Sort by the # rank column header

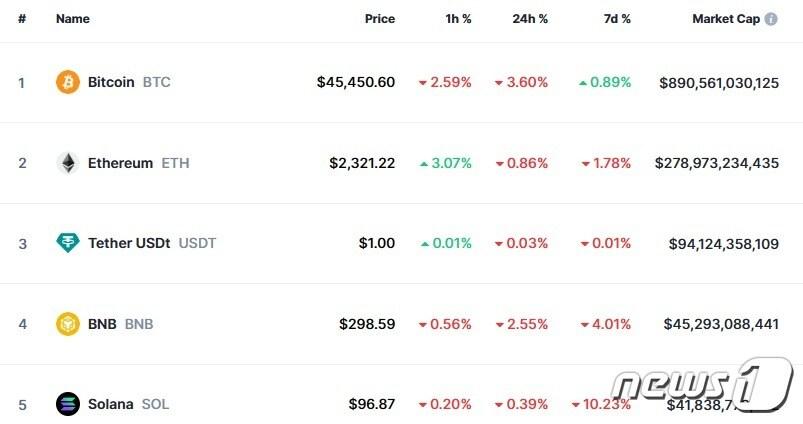pyautogui.click(x=21, y=19)
